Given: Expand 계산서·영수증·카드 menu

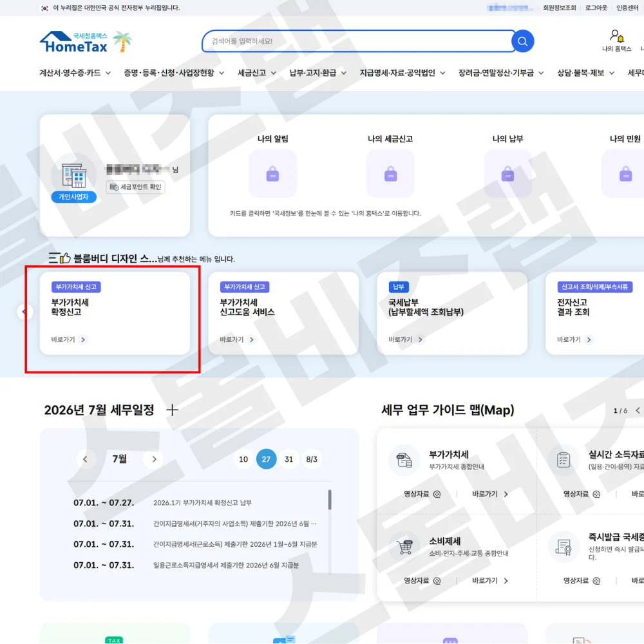Looking at the screenshot, I should point(75,73).
